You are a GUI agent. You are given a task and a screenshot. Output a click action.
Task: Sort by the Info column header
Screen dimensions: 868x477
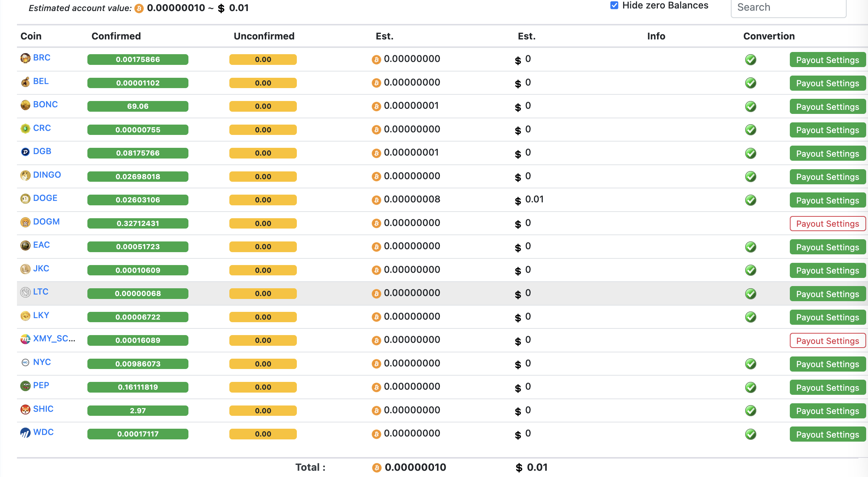656,36
